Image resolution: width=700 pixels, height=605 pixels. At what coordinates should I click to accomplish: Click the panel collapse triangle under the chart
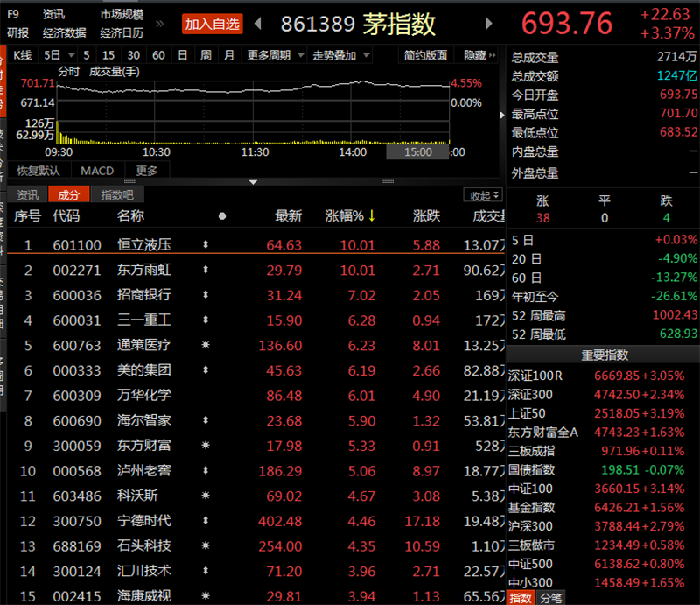tap(253, 182)
